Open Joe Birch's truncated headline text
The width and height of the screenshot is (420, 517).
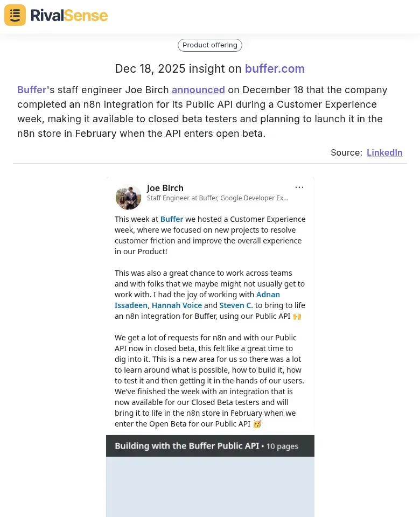[218, 198]
